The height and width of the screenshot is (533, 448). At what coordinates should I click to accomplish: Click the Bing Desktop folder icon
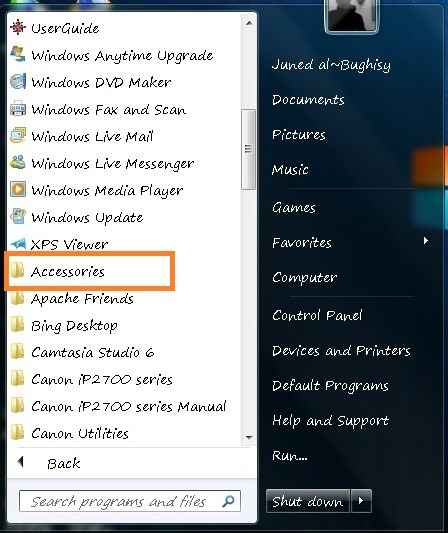tap(17, 325)
